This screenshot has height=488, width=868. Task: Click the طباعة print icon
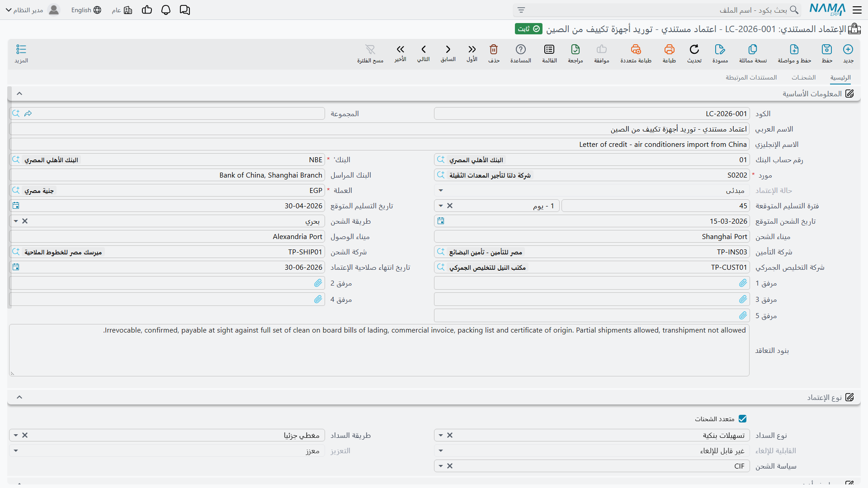click(670, 49)
